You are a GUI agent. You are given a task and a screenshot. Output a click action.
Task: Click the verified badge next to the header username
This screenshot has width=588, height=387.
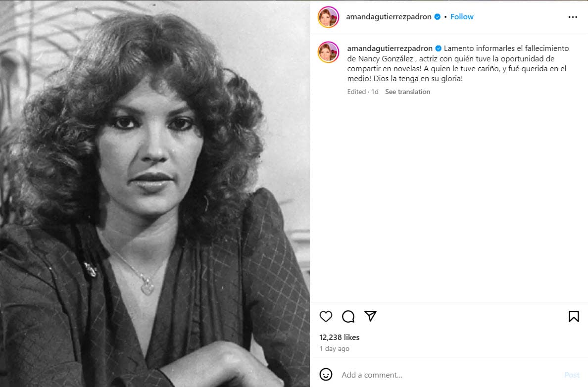point(437,16)
